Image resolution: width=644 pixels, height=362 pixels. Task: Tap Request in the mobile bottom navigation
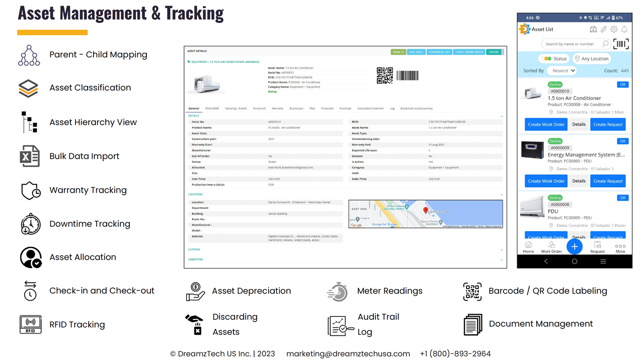point(597,247)
